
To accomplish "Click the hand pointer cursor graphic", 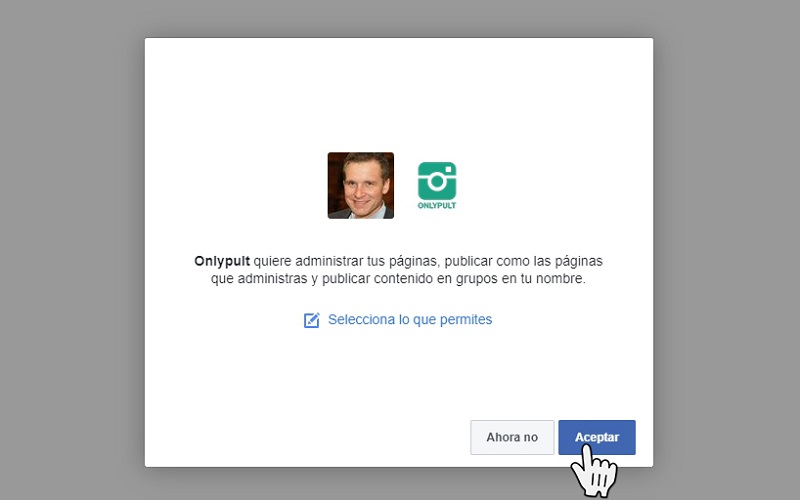I will [597, 470].
